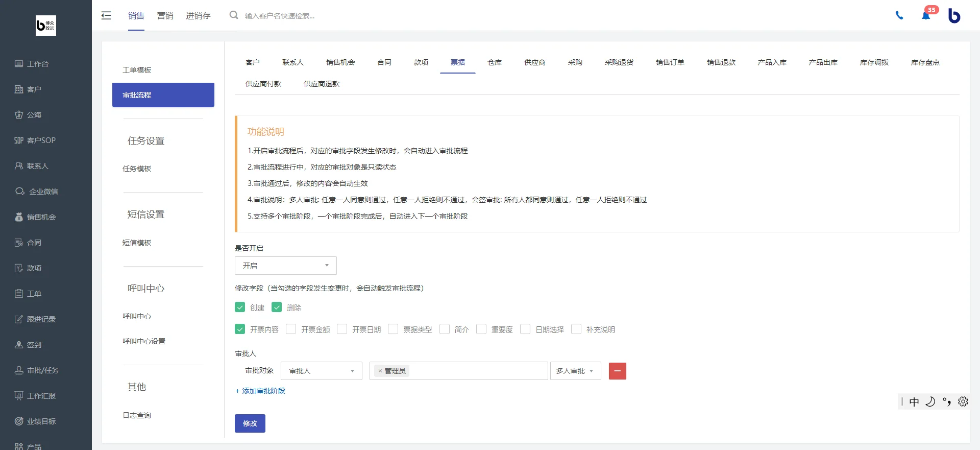Click the IME moon icon
Image resolution: width=980 pixels, height=450 pixels.
pyautogui.click(x=930, y=401)
